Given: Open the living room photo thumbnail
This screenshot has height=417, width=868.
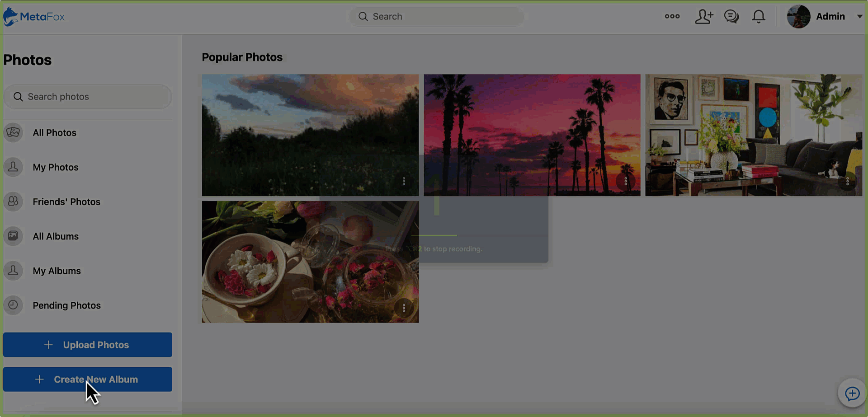Looking at the screenshot, I should pos(753,135).
